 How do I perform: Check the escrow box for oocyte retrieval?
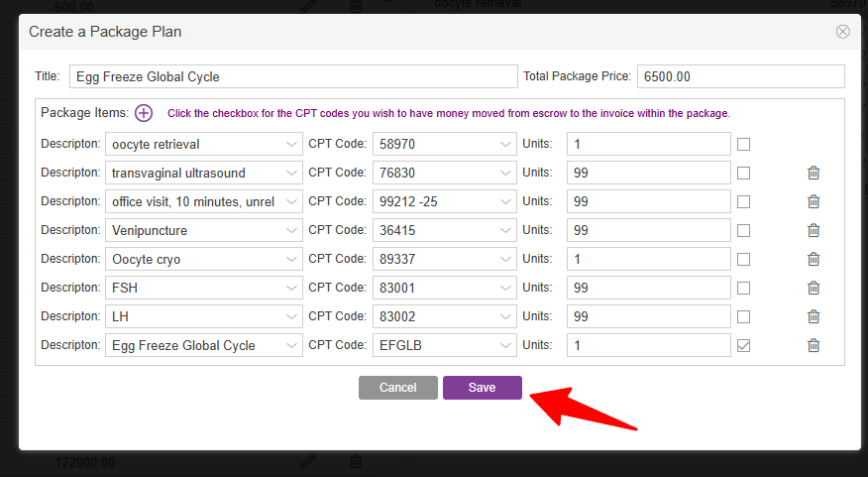point(744,144)
